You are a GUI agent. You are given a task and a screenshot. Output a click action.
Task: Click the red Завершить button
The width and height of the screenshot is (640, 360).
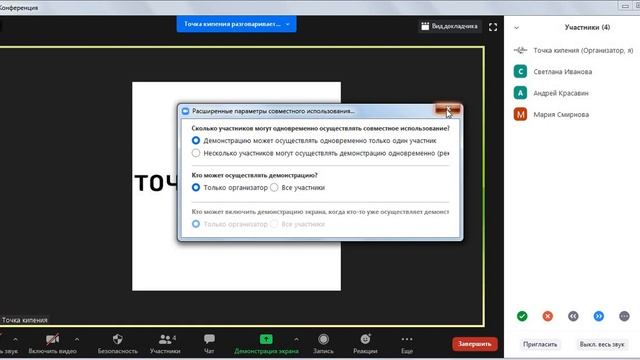coord(475,344)
